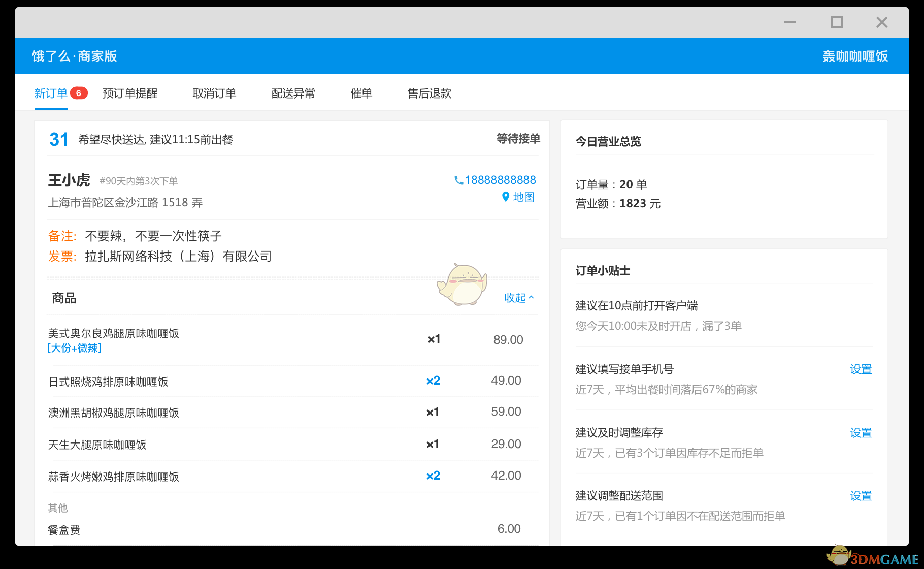Click the store name 轰咖咖喱饭

[854, 56]
